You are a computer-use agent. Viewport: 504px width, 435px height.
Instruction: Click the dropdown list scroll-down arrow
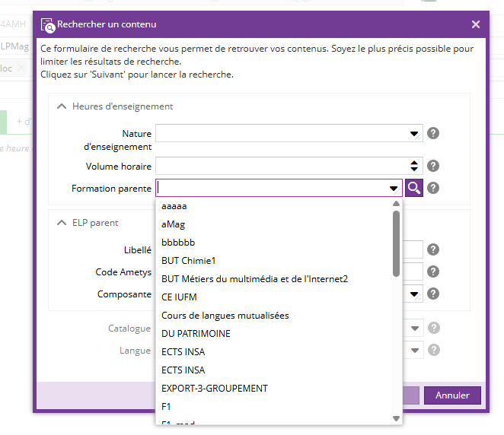(396, 418)
